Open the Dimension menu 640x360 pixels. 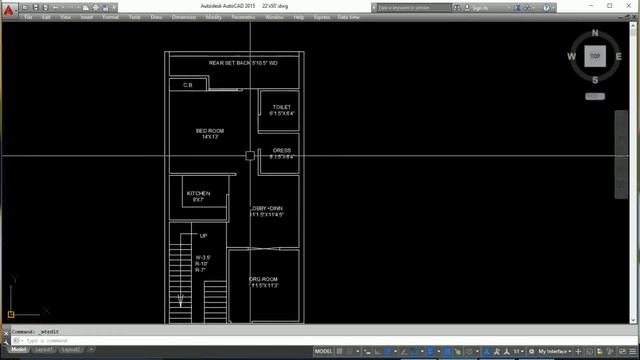[x=184, y=17]
